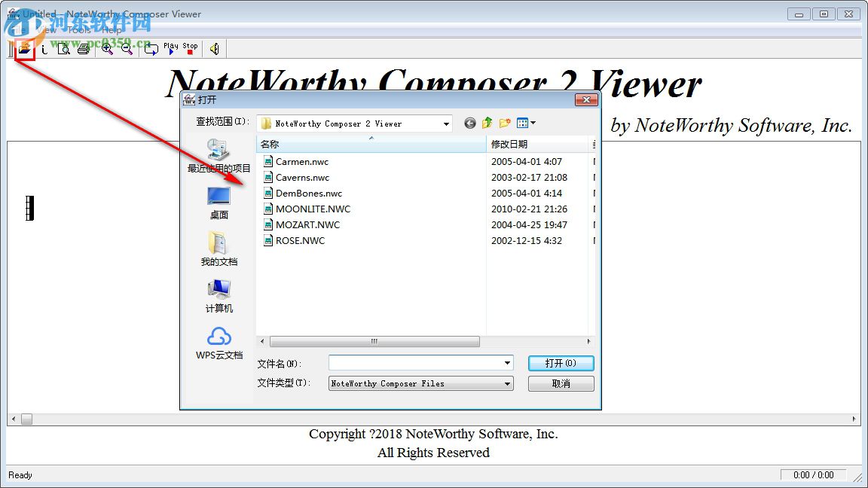Open the Help menu
The image size is (868, 488).
pyautogui.click(x=110, y=29)
